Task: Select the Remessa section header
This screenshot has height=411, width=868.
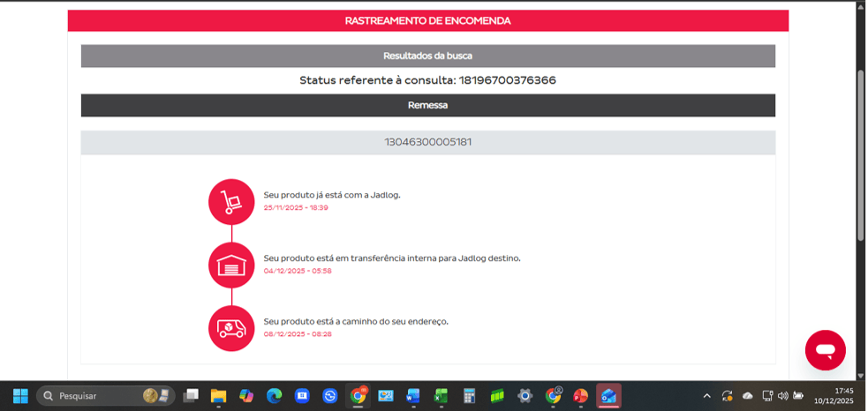Action: pos(427,105)
